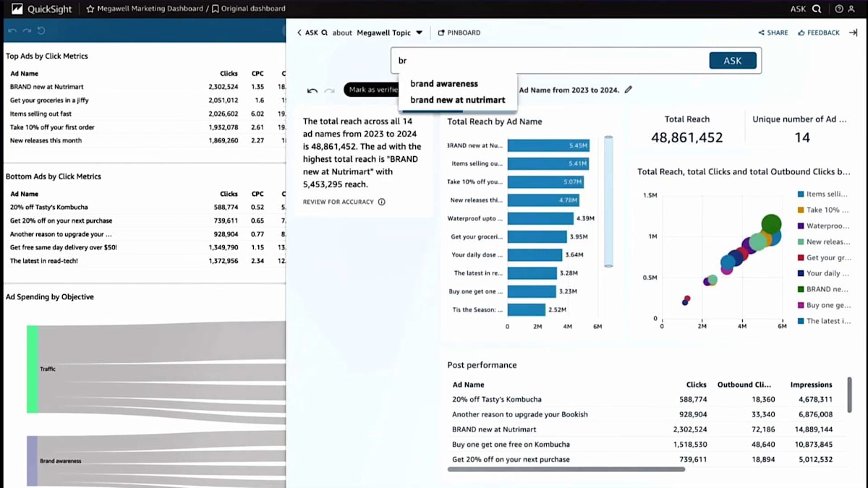
Task: Sort Post performance by Clicks header
Action: click(x=696, y=385)
